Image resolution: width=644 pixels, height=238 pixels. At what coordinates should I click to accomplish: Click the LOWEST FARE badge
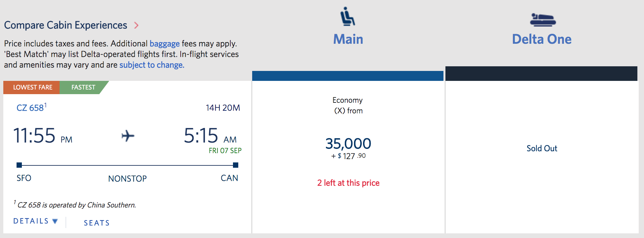[x=32, y=88]
